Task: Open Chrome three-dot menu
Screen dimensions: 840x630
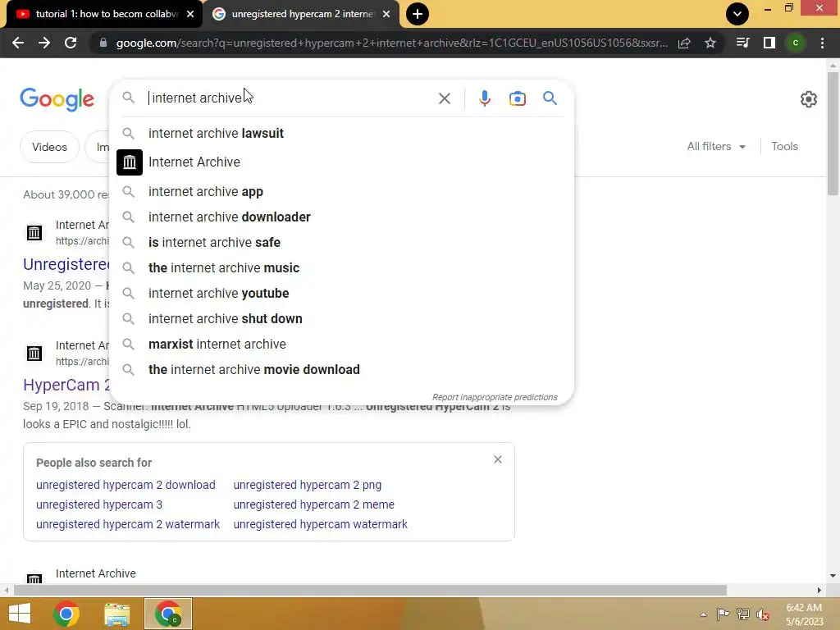Action: 822,43
